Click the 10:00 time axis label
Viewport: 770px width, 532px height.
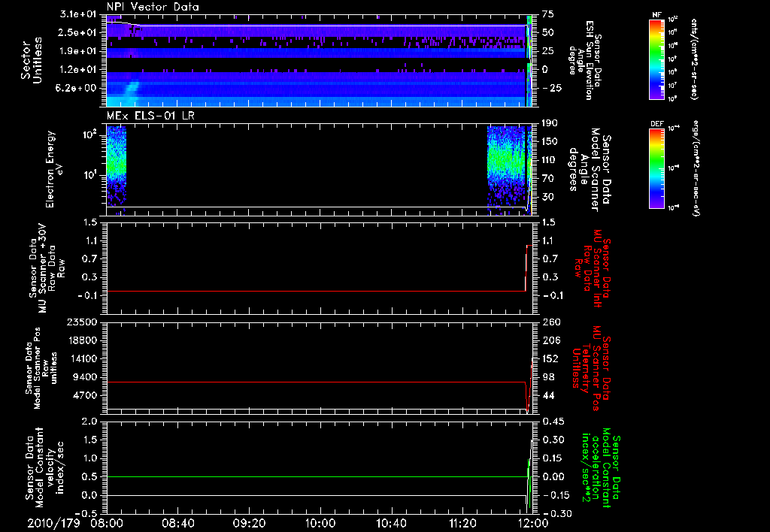click(x=320, y=523)
